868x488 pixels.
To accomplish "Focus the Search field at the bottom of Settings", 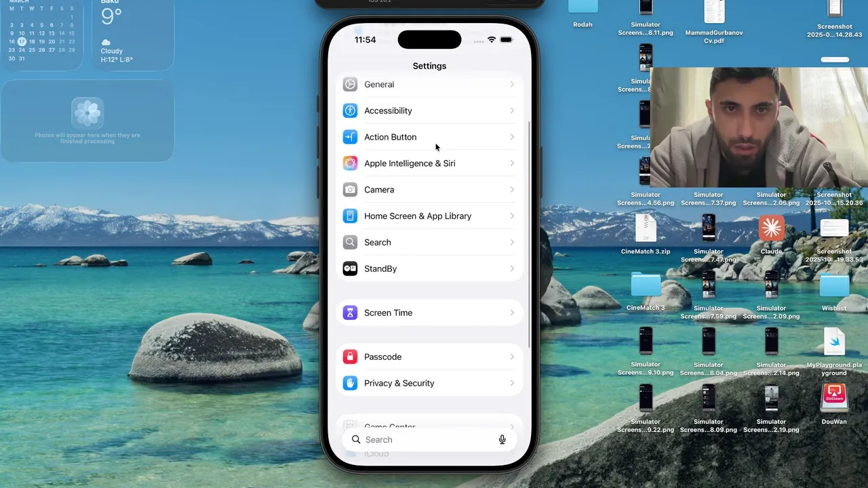I will 429,439.
